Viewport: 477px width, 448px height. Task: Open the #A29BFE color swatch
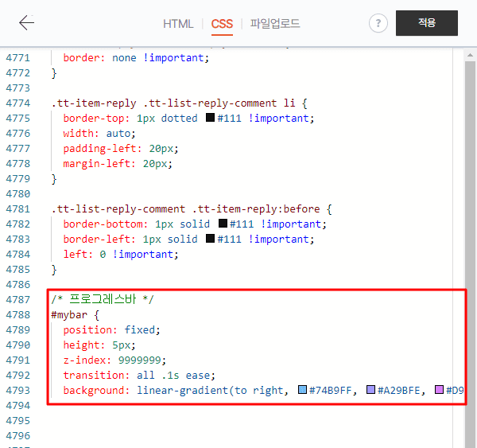point(370,390)
